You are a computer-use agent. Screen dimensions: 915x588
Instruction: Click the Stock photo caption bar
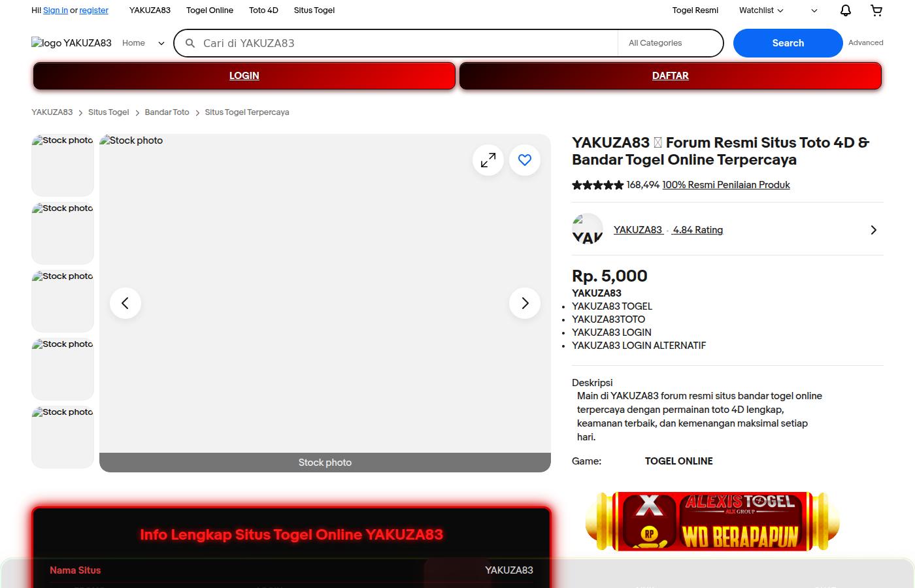click(x=325, y=463)
